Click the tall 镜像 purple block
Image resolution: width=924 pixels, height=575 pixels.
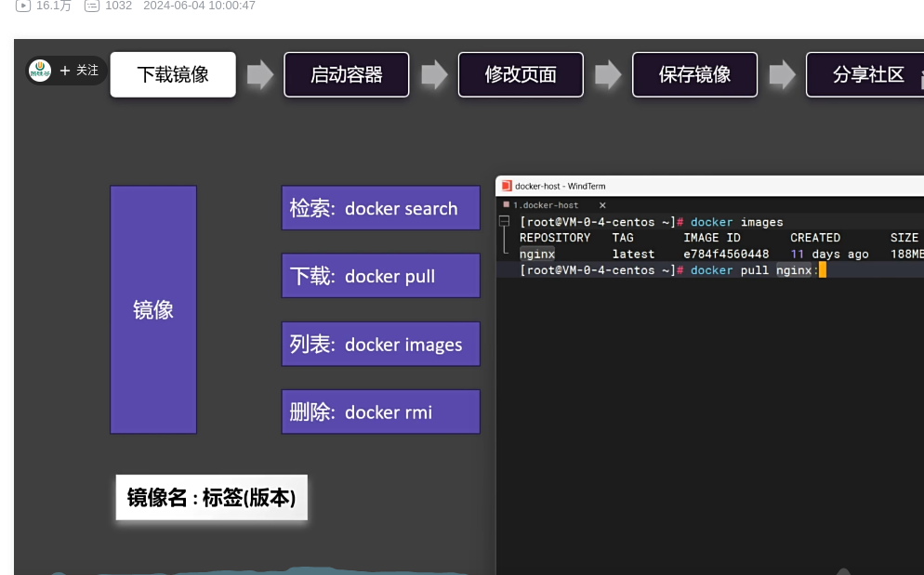pyautogui.click(x=153, y=309)
